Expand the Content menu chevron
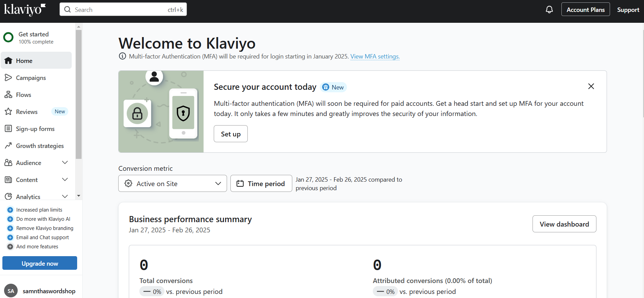Viewport: 644px width, 298px height. 65,180
